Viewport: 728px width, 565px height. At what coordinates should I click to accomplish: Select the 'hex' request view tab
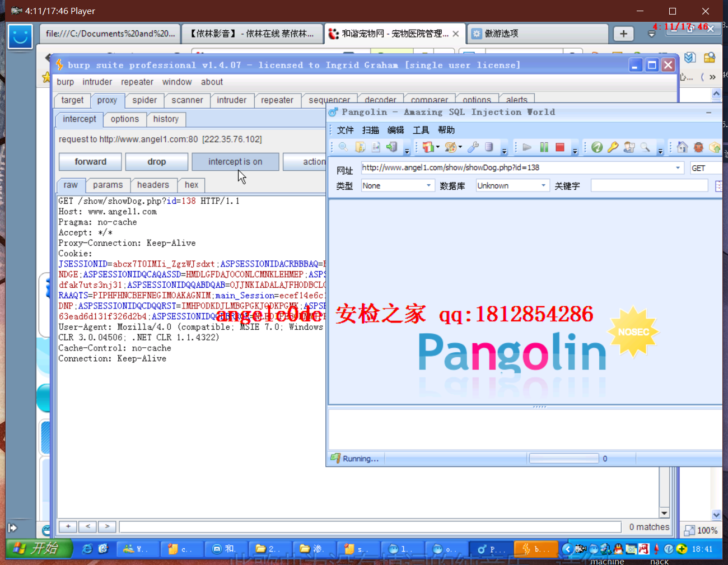point(192,185)
